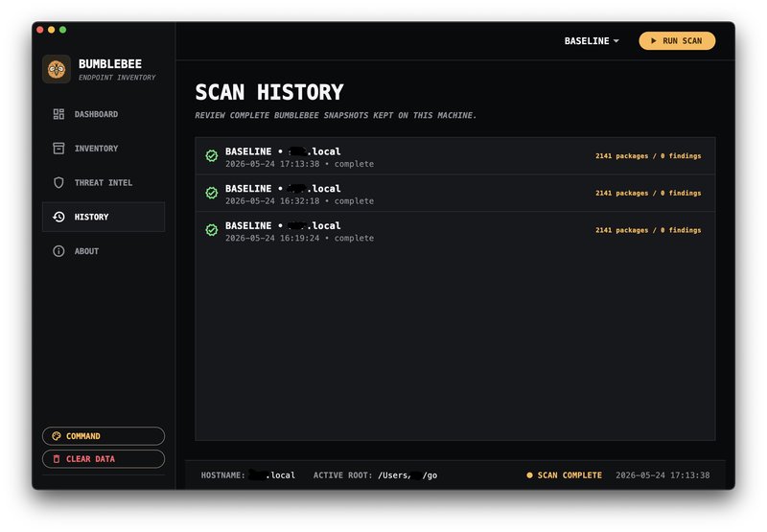Click the trash icon in Clear Data

click(57, 458)
